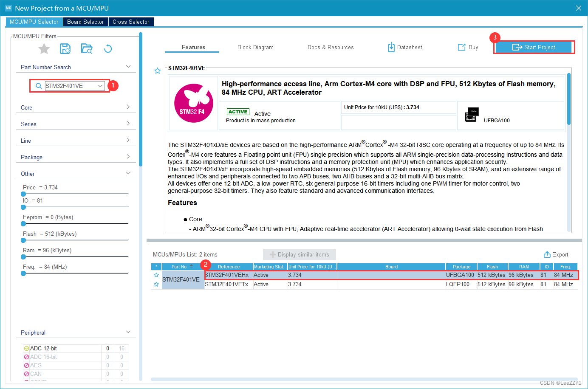This screenshot has width=588, height=389.
Task: Click the Eeprom slider handle
Action: coord(23,223)
